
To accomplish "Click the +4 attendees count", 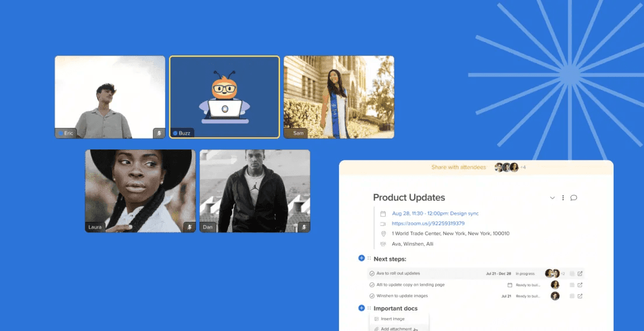I will coord(523,168).
